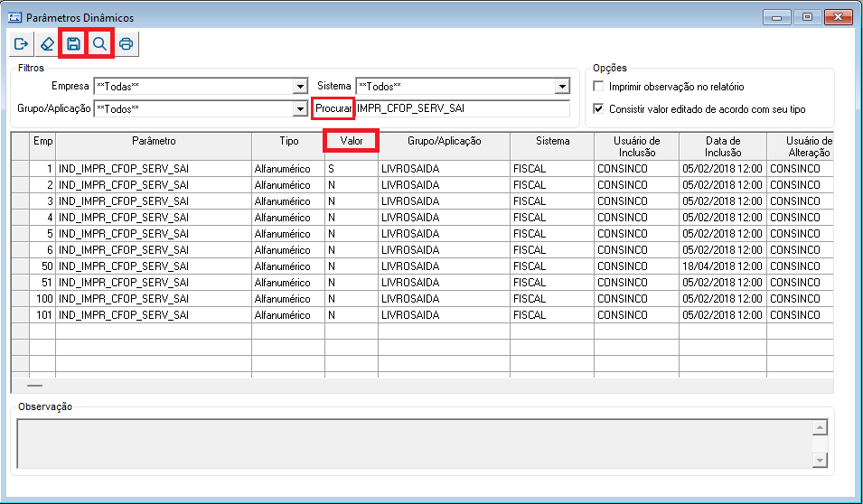
Task: Click Data de Inclusão in Emp 100 row
Action: click(x=723, y=299)
